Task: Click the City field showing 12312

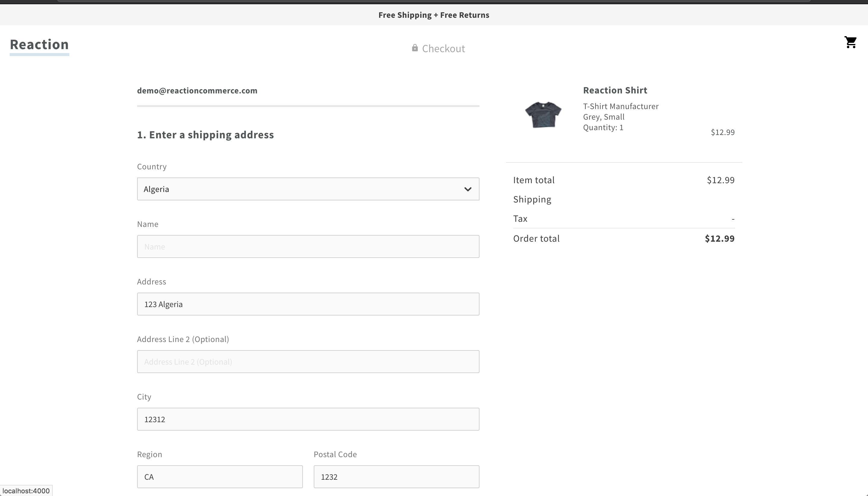Action: (308, 419)
